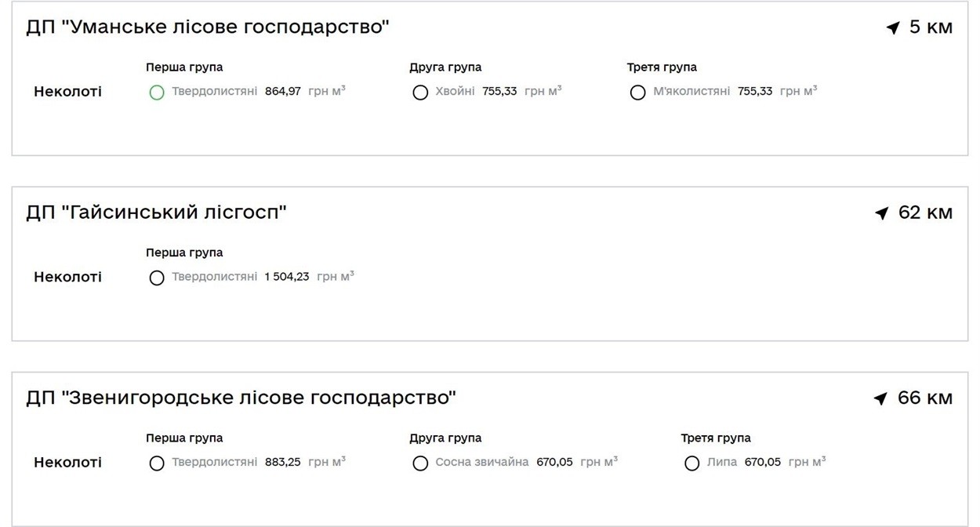Select Липа 670,05 radio option

pyautogui.click(x=692, y=463)
